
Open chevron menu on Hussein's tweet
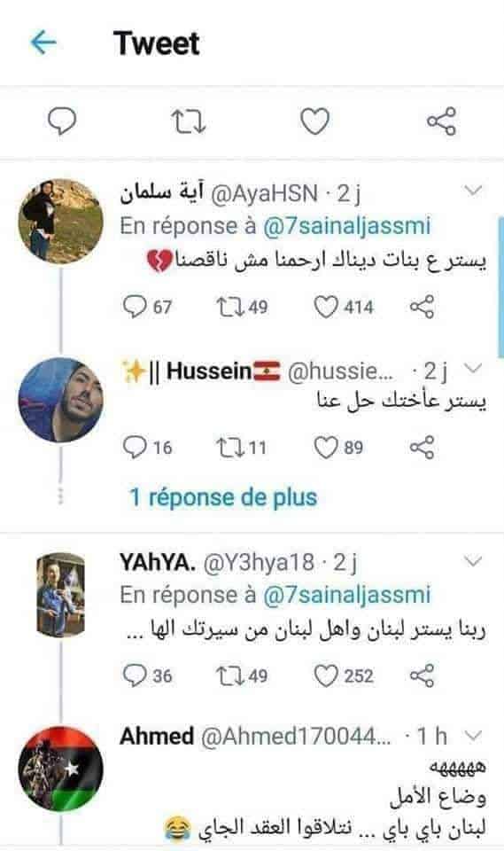(x=474, y=369)
